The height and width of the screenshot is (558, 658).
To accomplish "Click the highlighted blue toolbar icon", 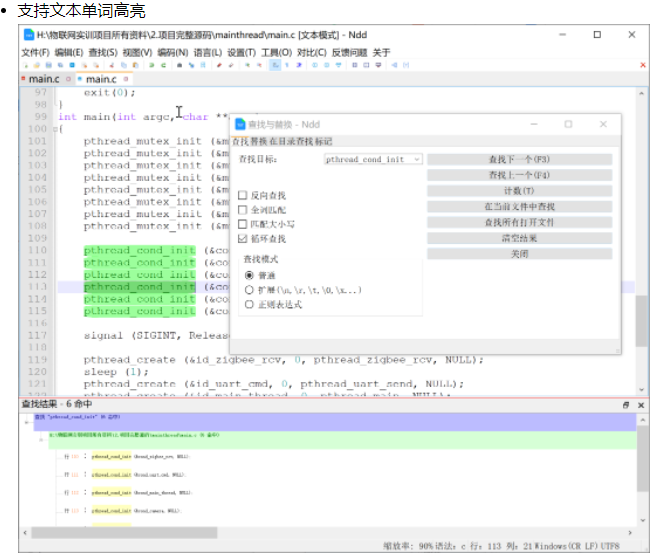I will click(276, 65).
